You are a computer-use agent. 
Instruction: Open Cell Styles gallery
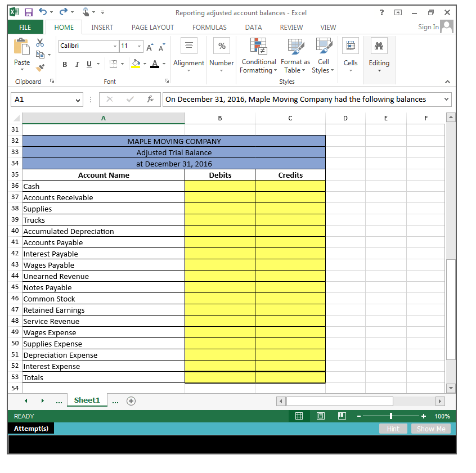tap(324, 56)
